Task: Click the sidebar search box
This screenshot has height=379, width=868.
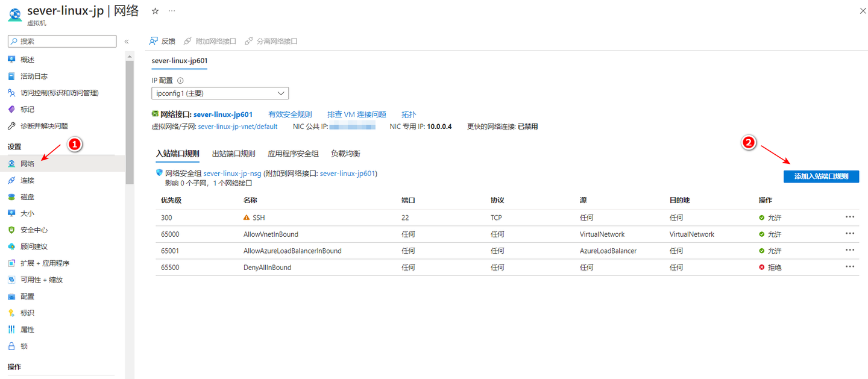Action: (62, 41)
